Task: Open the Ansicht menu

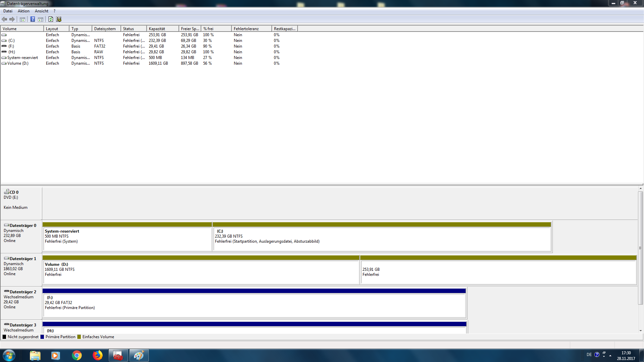Action: (41, 11)
